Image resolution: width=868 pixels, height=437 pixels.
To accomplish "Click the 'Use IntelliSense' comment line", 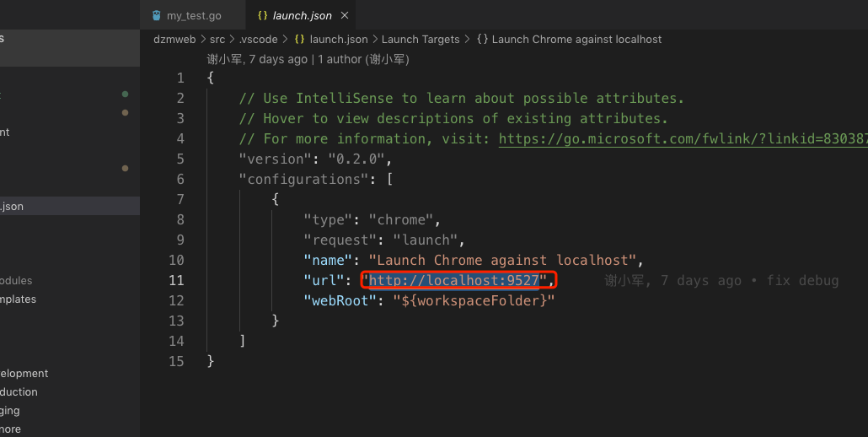I will point(461,98).
